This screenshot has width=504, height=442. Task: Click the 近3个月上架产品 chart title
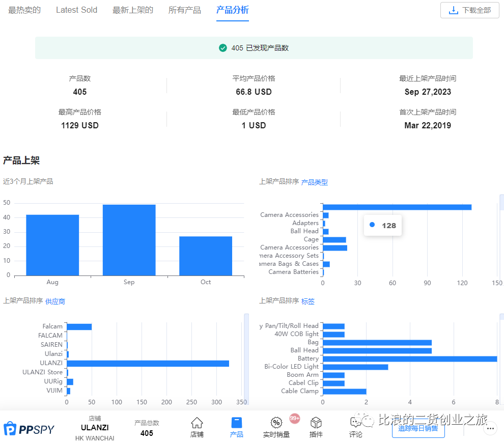28,182
